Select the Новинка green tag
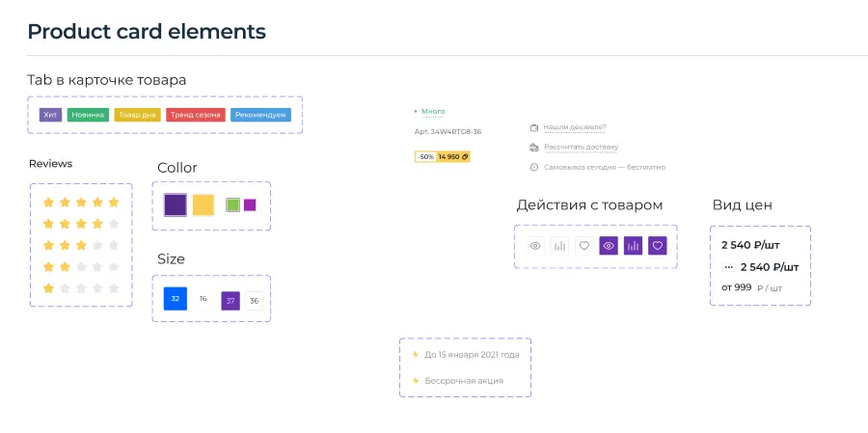Screen dimensions: 868x433 (x=88, y=115)
